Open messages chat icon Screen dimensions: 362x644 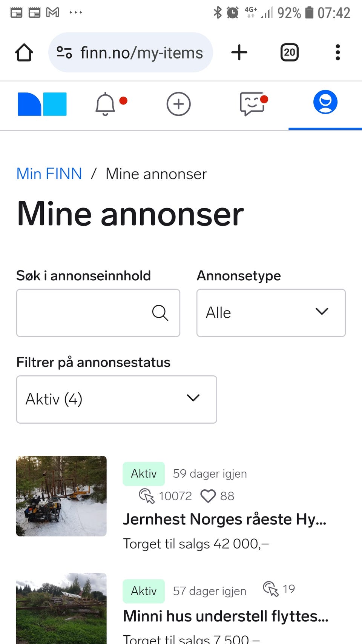(x=252, y=104)
